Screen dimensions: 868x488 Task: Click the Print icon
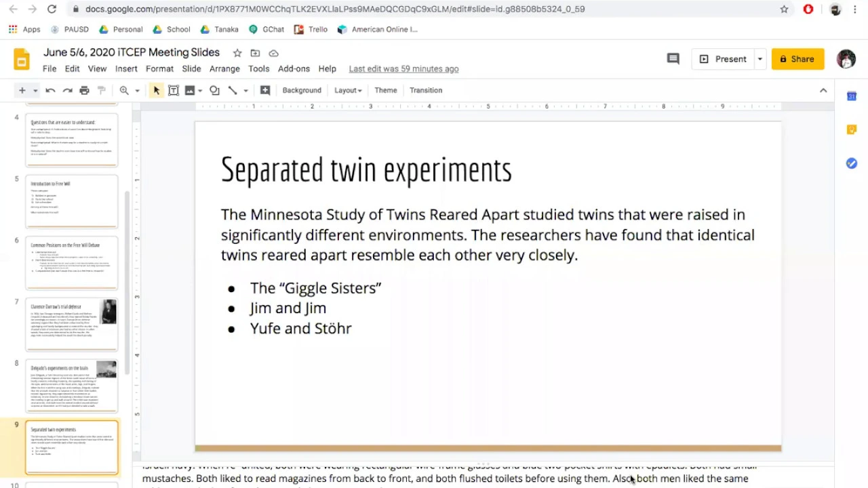tap(84, 90)
